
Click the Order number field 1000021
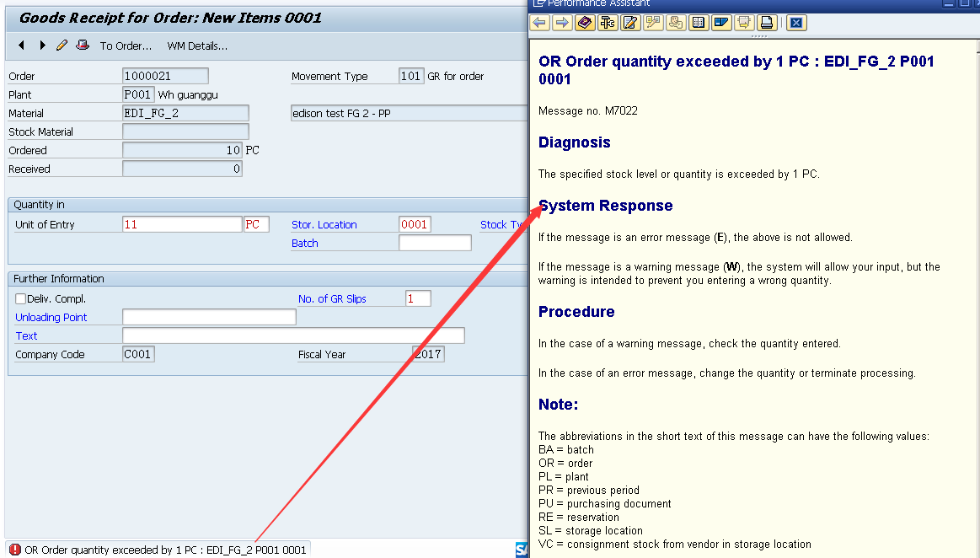[166, 76]
